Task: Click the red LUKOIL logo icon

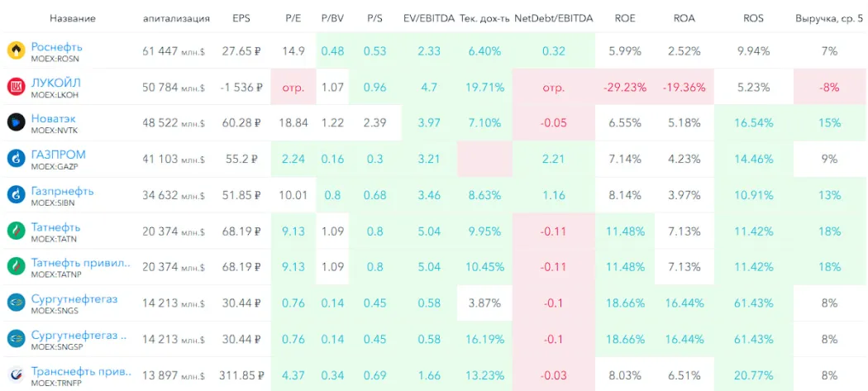Action: (16, 87)
